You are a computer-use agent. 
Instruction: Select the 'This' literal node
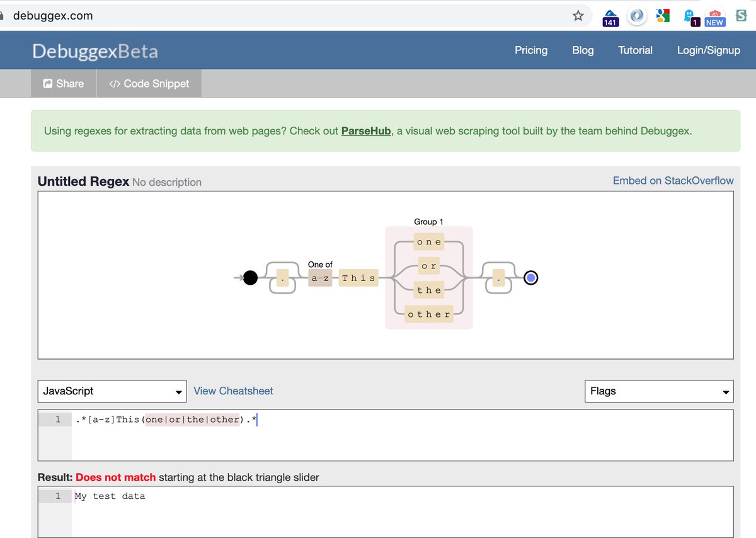pos(358,278)
